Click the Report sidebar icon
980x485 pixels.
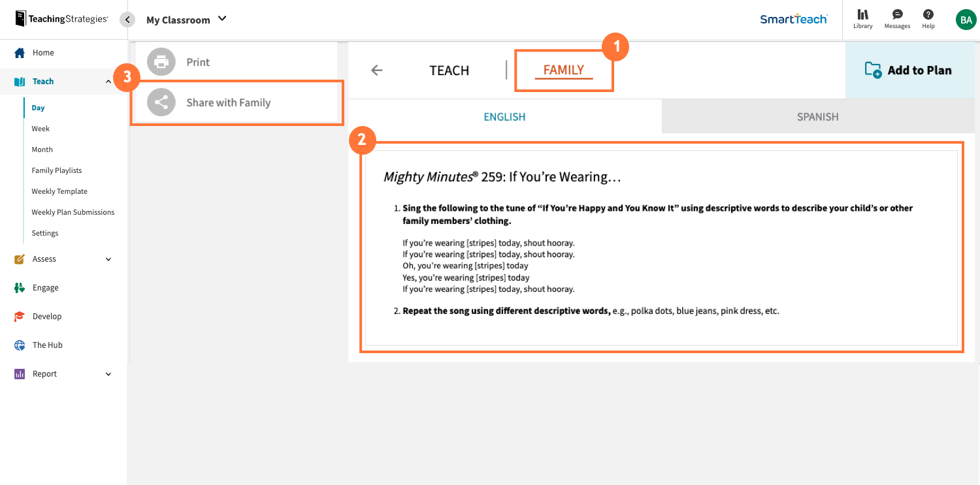20,373
